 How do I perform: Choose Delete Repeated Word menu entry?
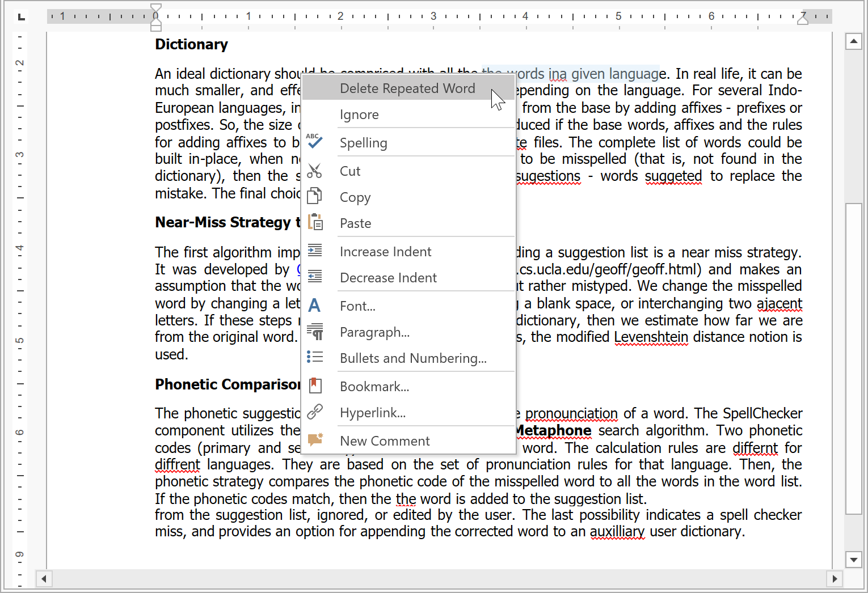click(407, 88)
